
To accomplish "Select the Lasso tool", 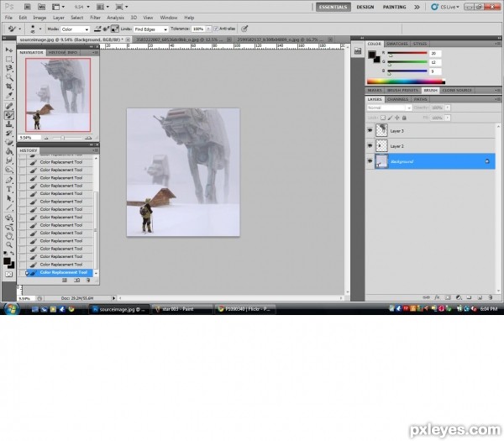I will pos(9,68).
